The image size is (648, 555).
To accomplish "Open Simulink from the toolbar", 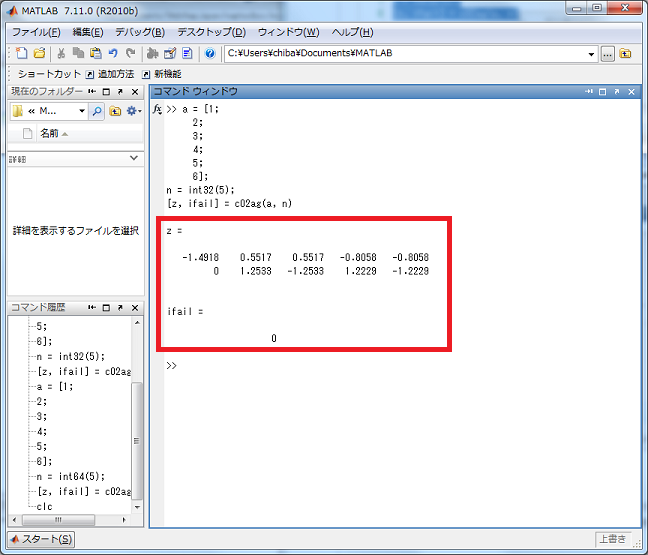I will click(152, 53).
